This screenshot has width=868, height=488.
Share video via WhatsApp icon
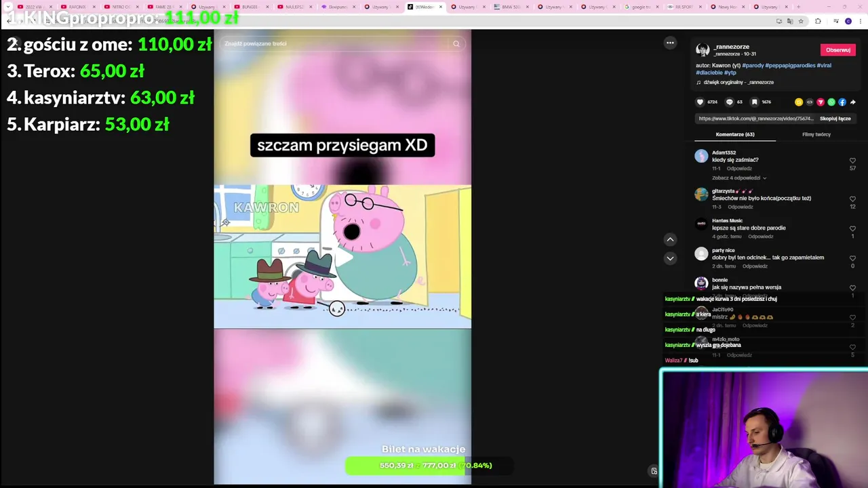(x=831, y=102)
